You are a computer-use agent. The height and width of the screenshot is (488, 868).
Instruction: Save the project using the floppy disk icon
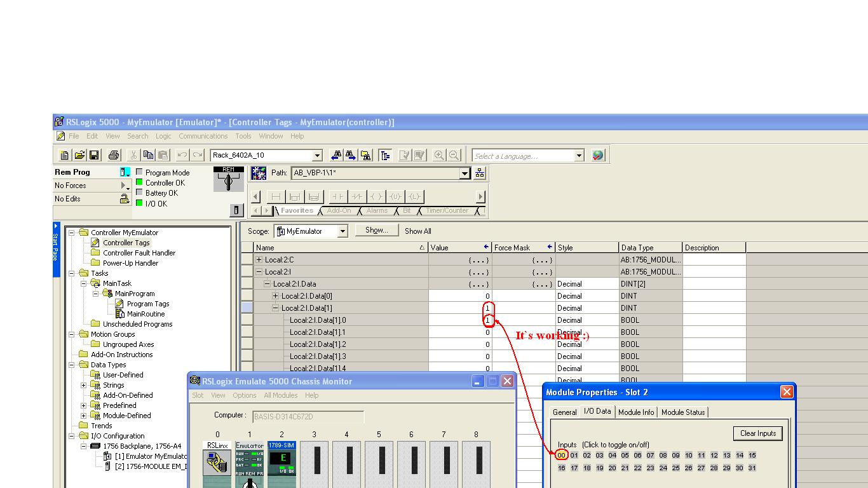tap(94, 155)
